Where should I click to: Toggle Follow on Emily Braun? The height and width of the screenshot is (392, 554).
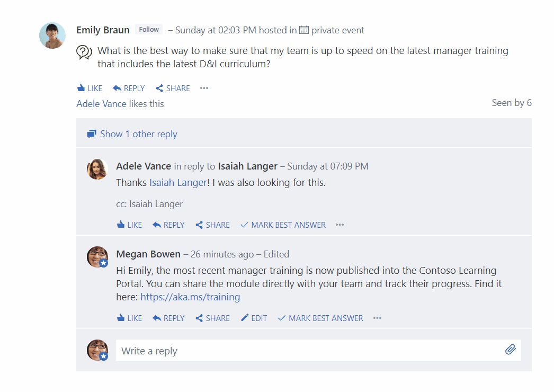(148, 29)
